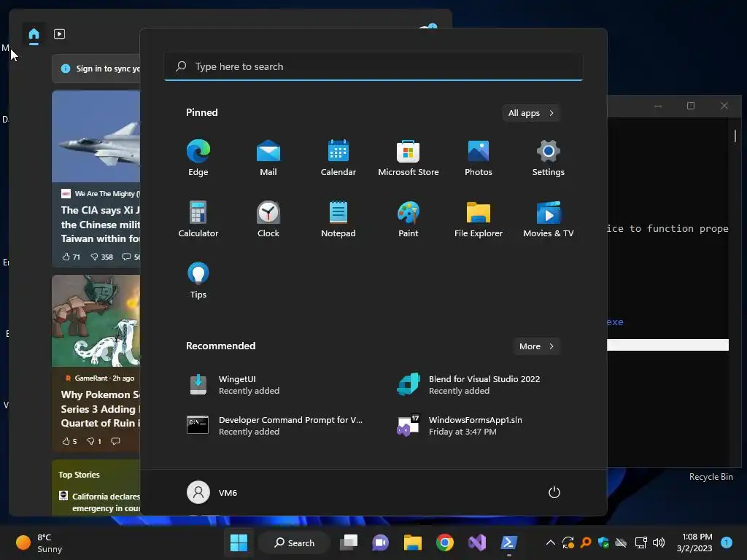Open the Paint app
Viewport: 747px width, 560px height.
click(x=409, y=219)
